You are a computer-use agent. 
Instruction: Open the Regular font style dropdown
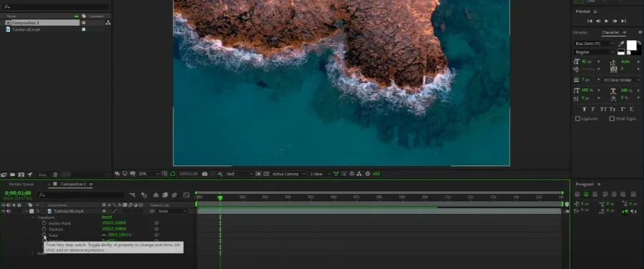point(595,52)
